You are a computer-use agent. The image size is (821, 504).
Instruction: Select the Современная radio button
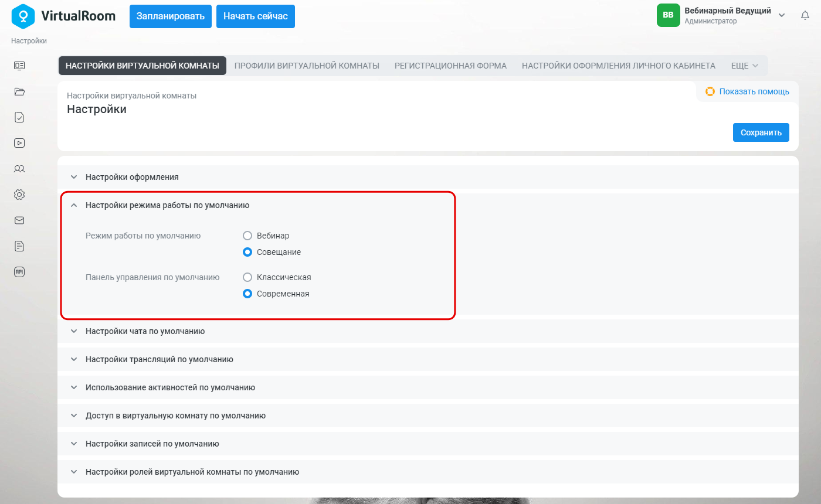tap(247, 294)
